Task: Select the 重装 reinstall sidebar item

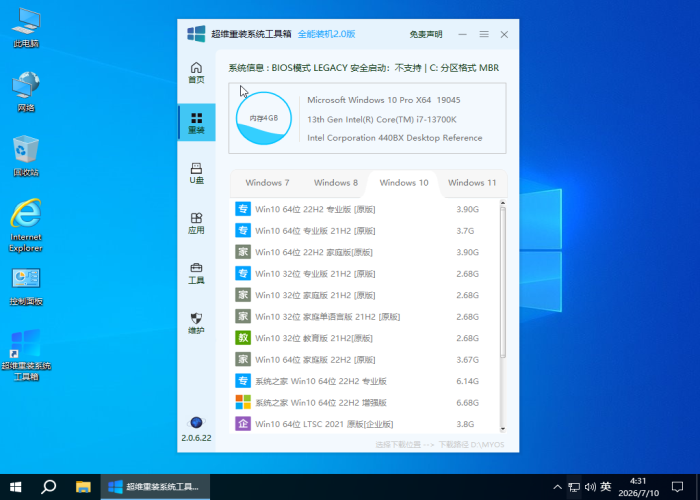Action: pos(196,123)
